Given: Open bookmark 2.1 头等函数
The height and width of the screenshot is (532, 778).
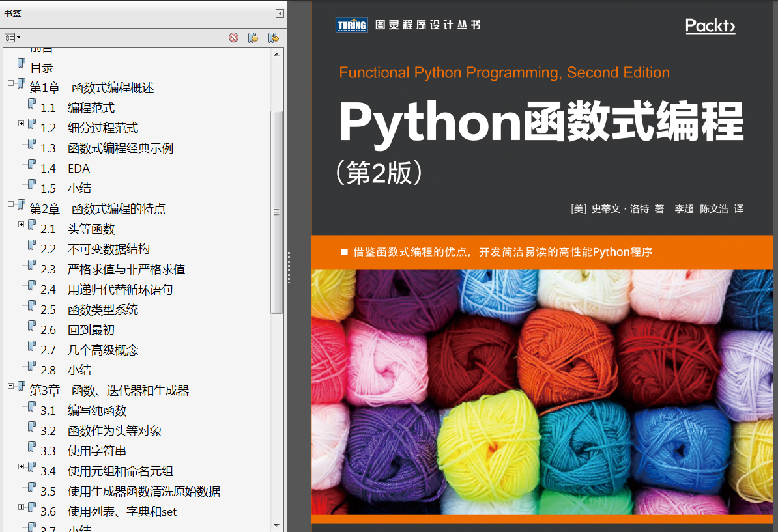Looking at the screenshot, I should [78, 229].
